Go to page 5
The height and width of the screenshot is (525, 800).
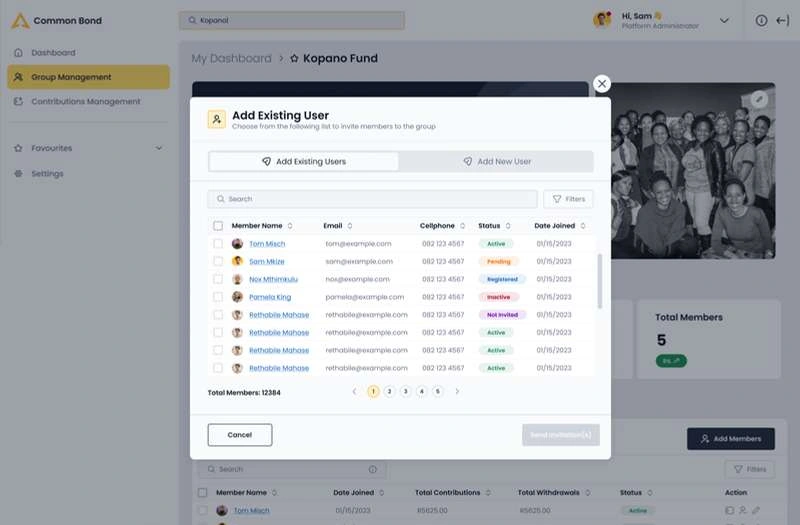[x=438, y=391]
